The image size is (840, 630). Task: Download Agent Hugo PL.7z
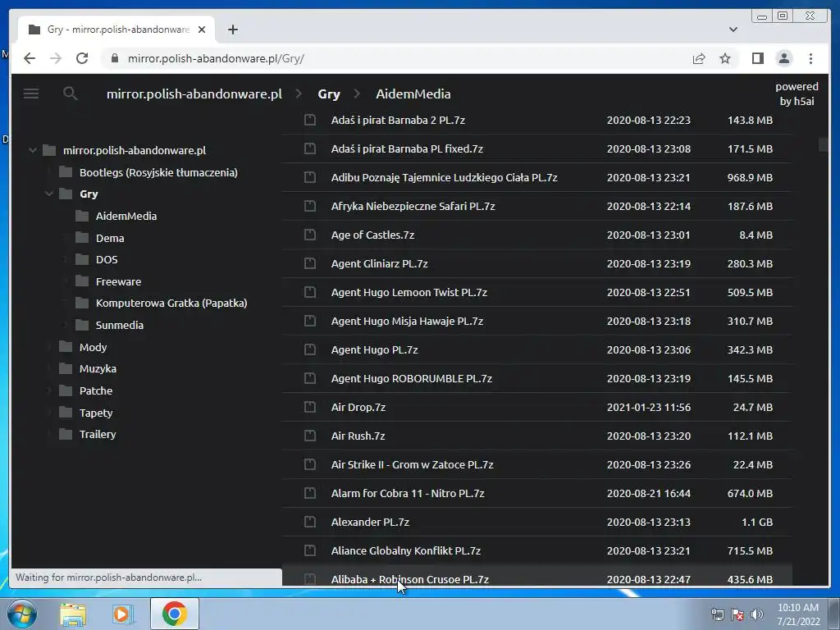click(x=374, y=349)
